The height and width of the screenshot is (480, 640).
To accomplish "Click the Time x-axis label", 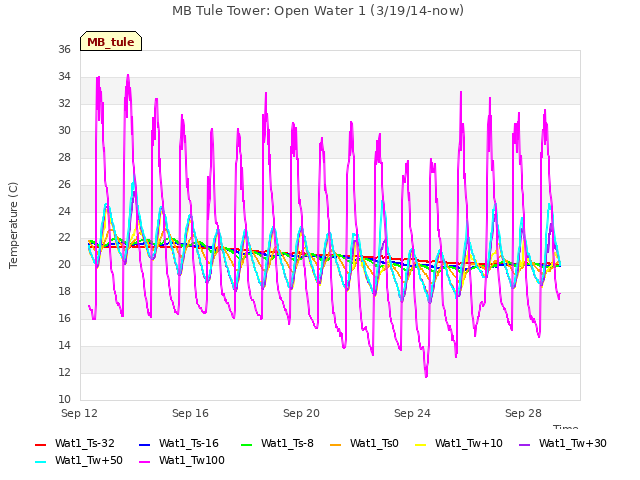I will pyautogui.click(x=566, y=427).
